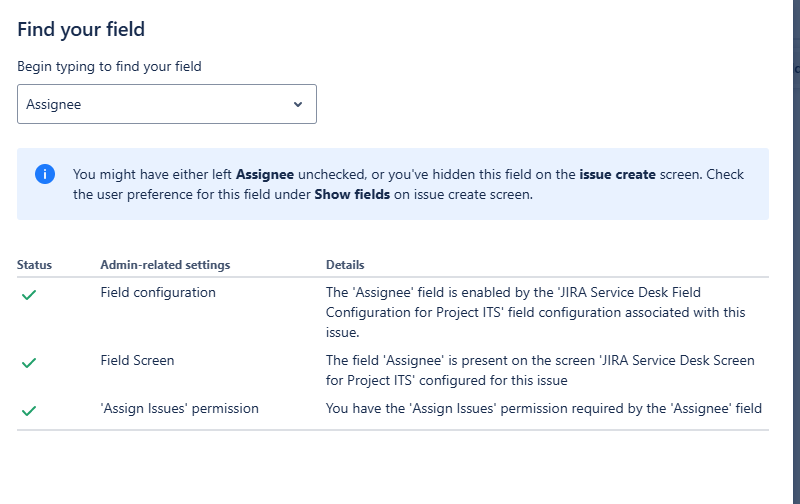Screen dimensions: 800x504
Task: Click the green checkmark beside Field Screen
Action: point(29,363)
